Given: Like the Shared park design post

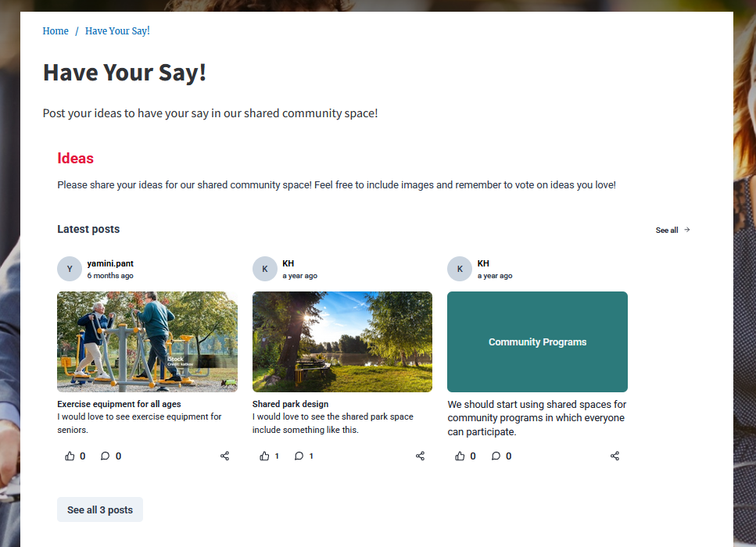Looking at the screenshot, I should point(265,456).
